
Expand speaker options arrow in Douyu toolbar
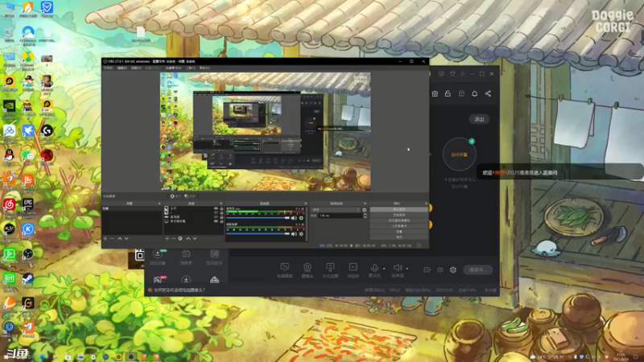[x=407, y=269]
